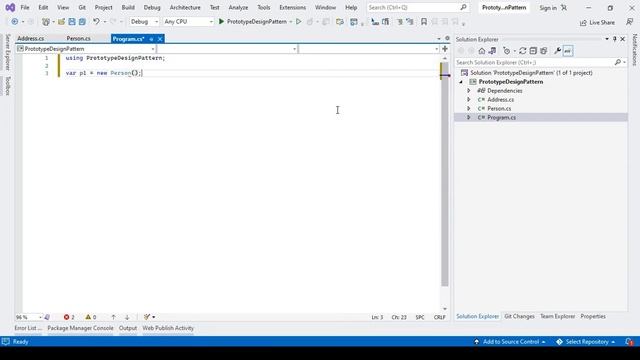
Task: Open the Server Explorer side tab
Action: pyautogui.click(x=7, y=52)
